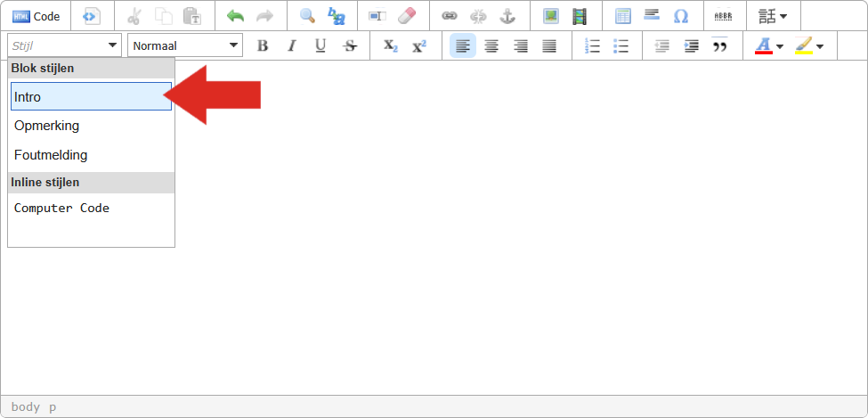Insert an image using the picture icon

(x=551, y=16)
